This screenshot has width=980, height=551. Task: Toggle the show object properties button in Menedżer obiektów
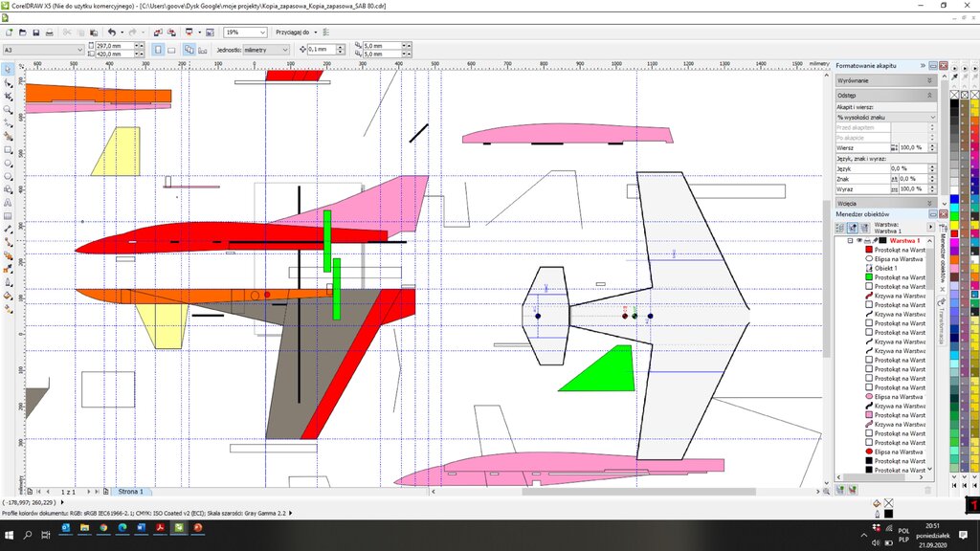(x=840, y=228)
